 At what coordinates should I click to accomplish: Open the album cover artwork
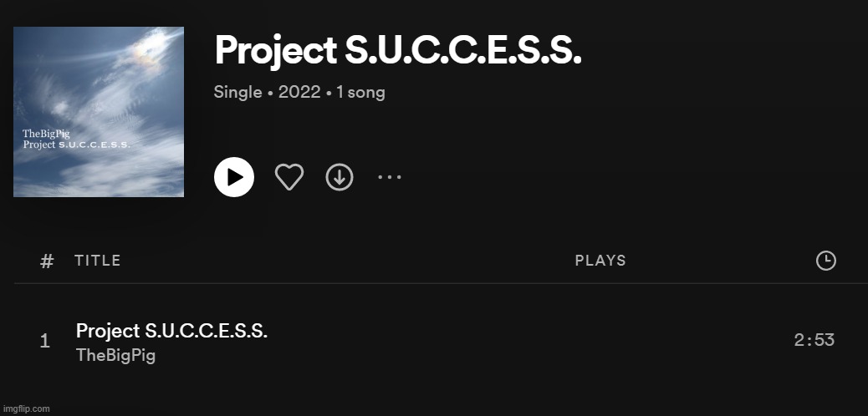point(99,112)
